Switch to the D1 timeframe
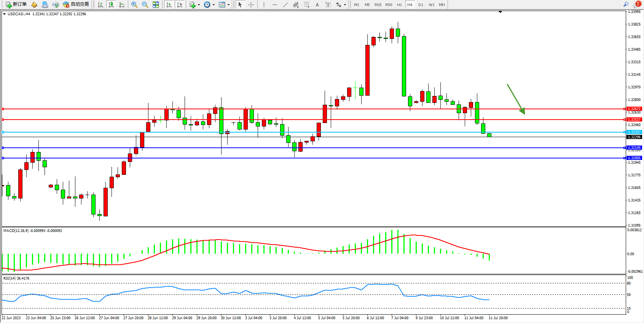This screenshot has width=644, height=323. tap(421, 5)
